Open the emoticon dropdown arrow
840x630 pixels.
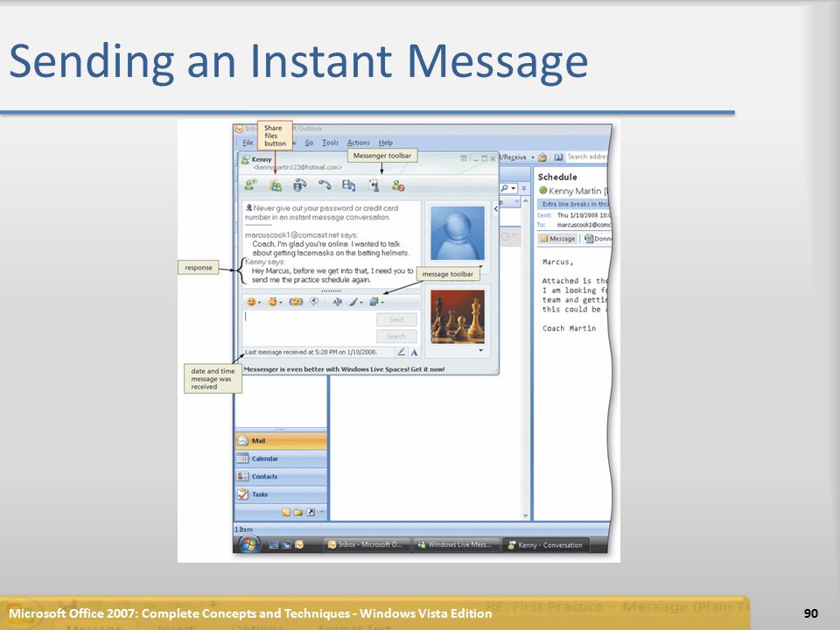pyautogui.click(x=259, y=303)
